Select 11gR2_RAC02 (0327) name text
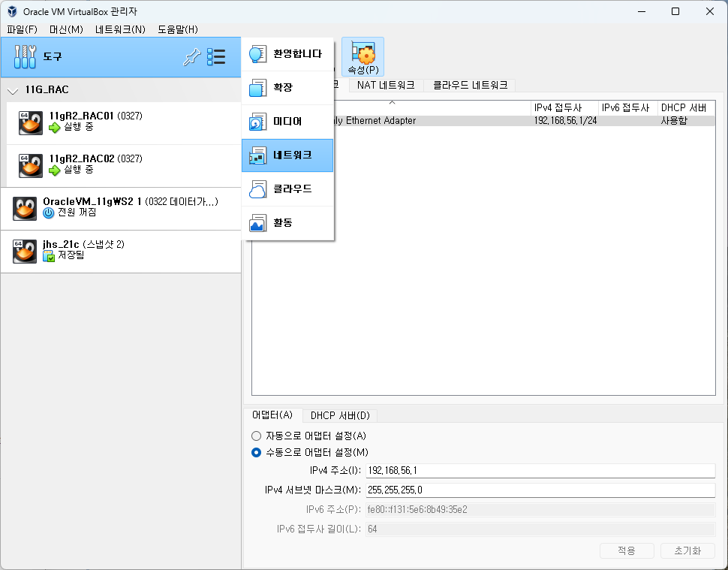The width and height of the screenshot is (728, 570). (x=95, y=158)
